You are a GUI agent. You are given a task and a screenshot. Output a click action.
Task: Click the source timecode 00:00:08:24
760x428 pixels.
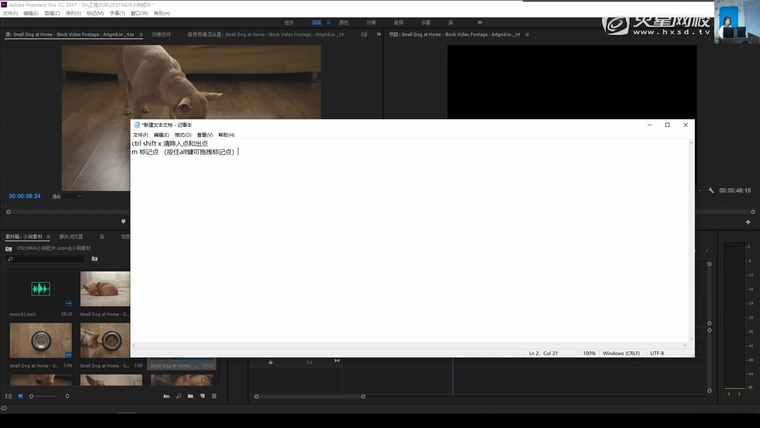[25, 196]
